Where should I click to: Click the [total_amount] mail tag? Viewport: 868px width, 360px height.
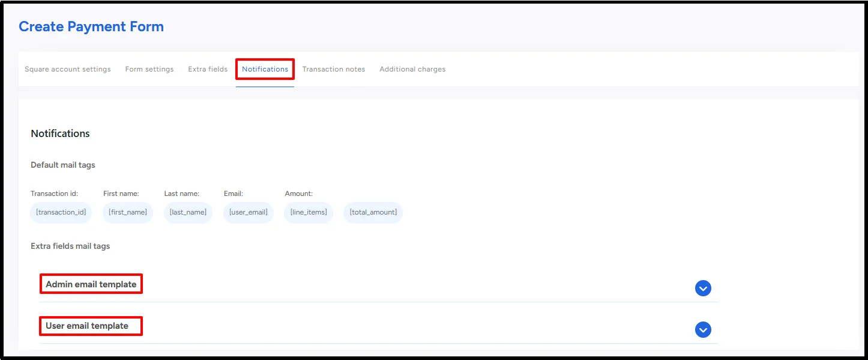pos(373,213)
